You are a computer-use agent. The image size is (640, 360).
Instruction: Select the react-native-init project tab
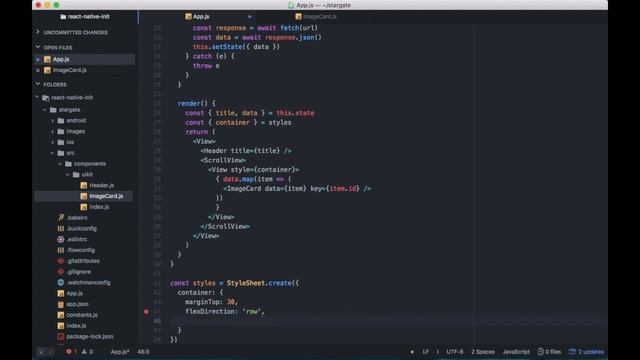(x=85, y=17)
